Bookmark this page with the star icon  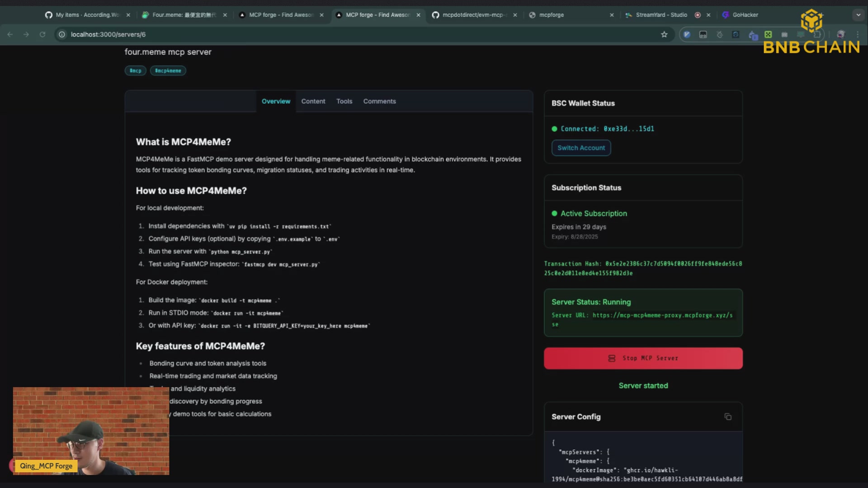[664, 34]
